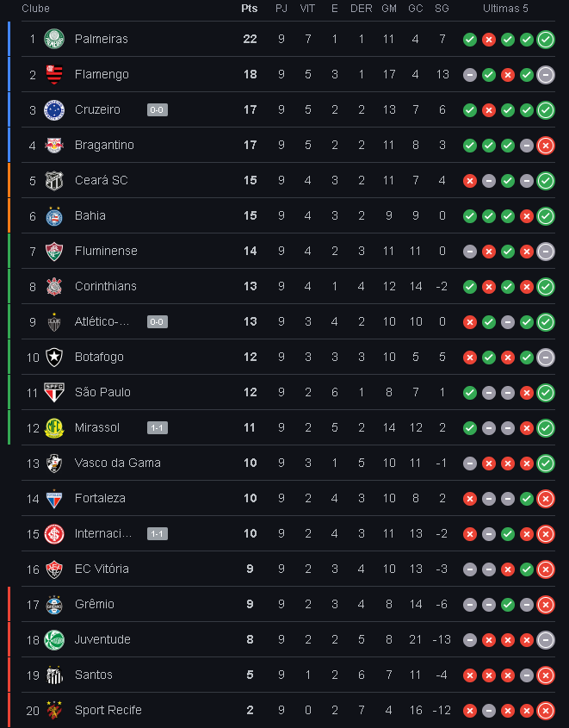Open Flamengo's latest match draw icon
This screenshot has width=569, height=728.
point(546,75)
